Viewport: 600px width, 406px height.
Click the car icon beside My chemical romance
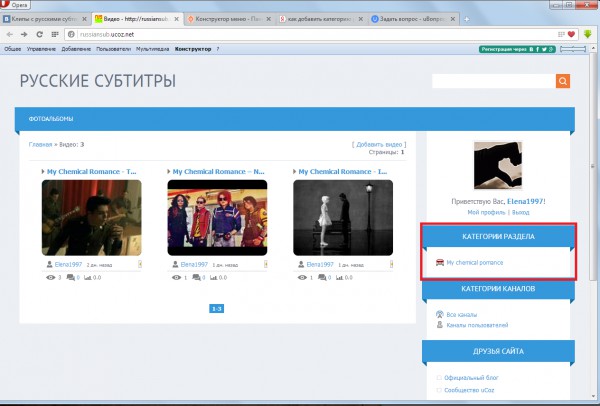[440, 263]
